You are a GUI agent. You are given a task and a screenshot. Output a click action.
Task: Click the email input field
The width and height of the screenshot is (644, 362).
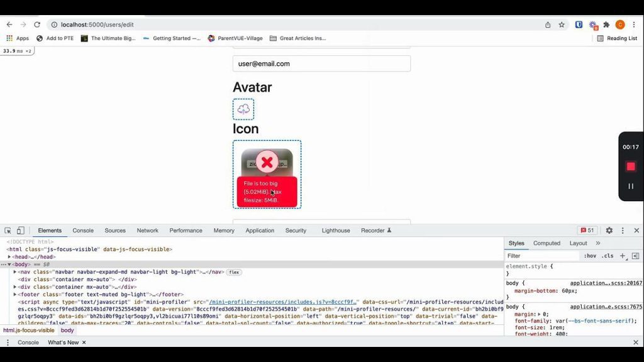coord(321,63)
